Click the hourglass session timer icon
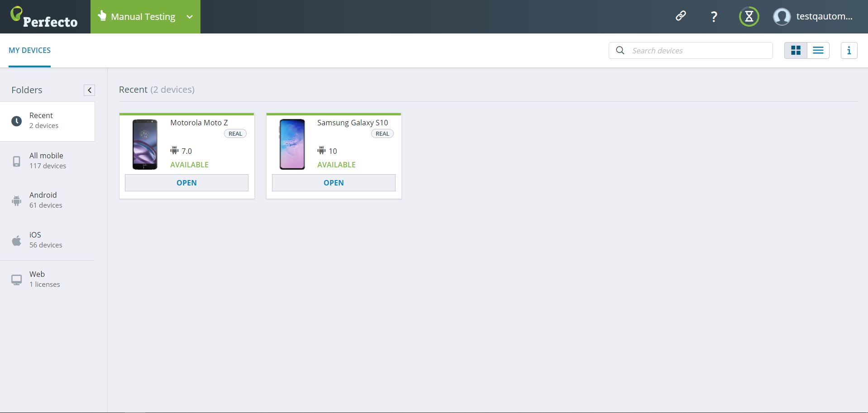Viewport: 868px width, 413px height. pos(749,17)
